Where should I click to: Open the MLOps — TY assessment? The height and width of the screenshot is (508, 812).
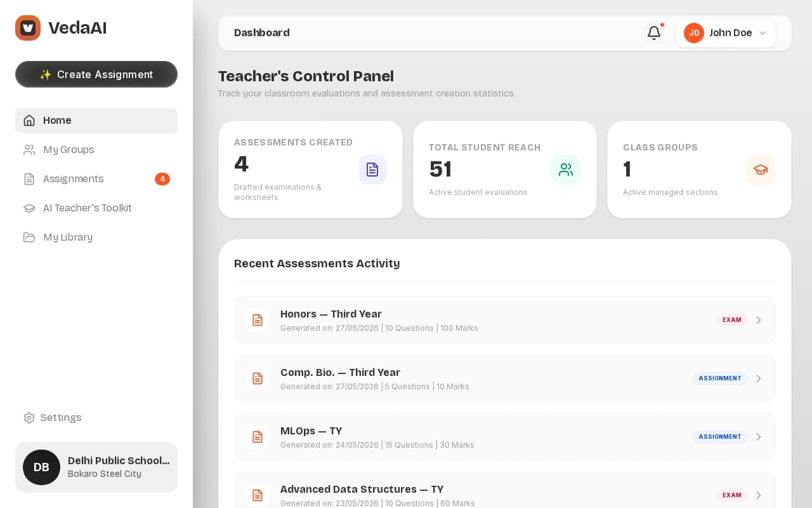pyautogui.click(x=505, y=437)
